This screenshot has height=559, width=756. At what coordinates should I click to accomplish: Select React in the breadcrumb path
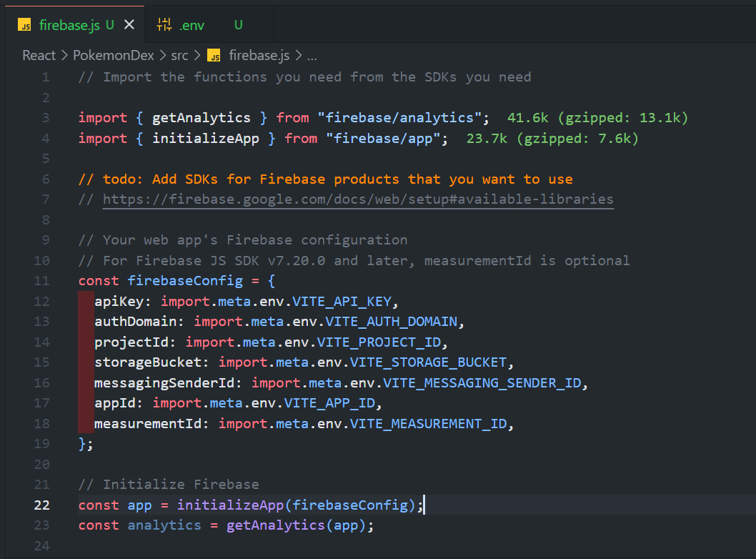tap(39, 56)
